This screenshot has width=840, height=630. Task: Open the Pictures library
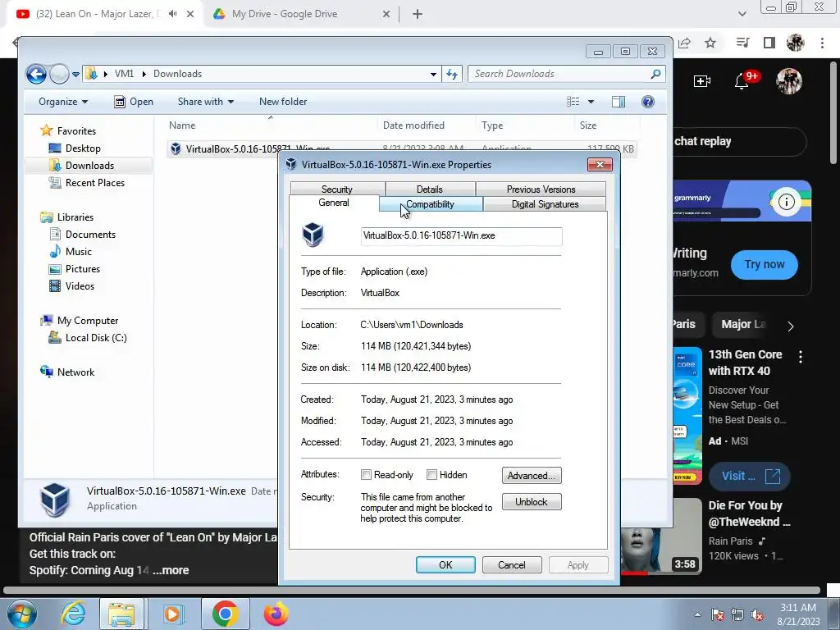tap(75, 269)
